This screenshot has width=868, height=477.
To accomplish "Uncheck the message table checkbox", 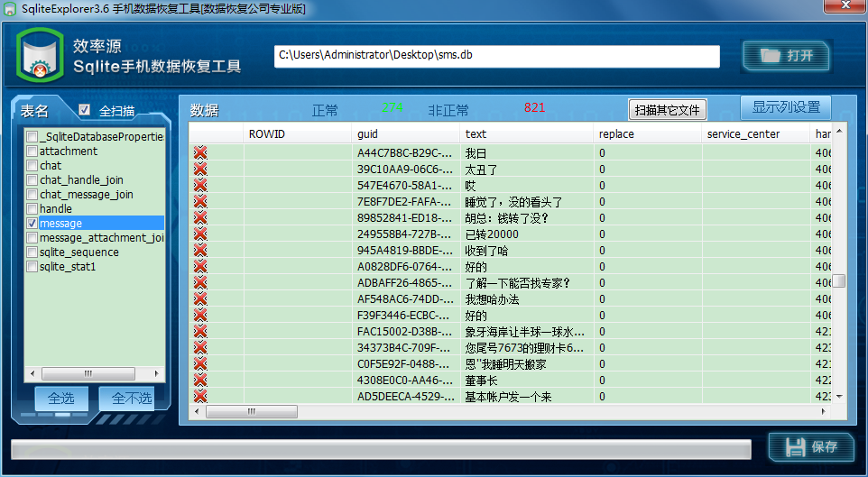I will pyautogui.click(x=32, y=223).
